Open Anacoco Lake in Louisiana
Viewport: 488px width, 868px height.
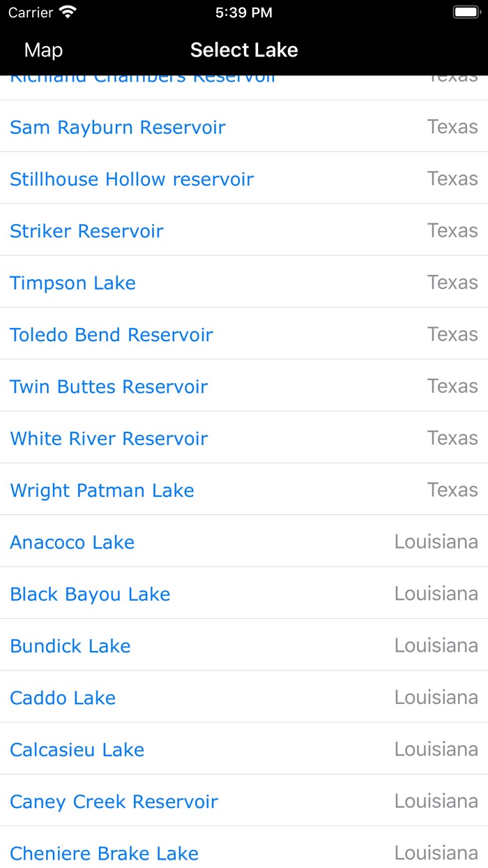tap(72, 541)
